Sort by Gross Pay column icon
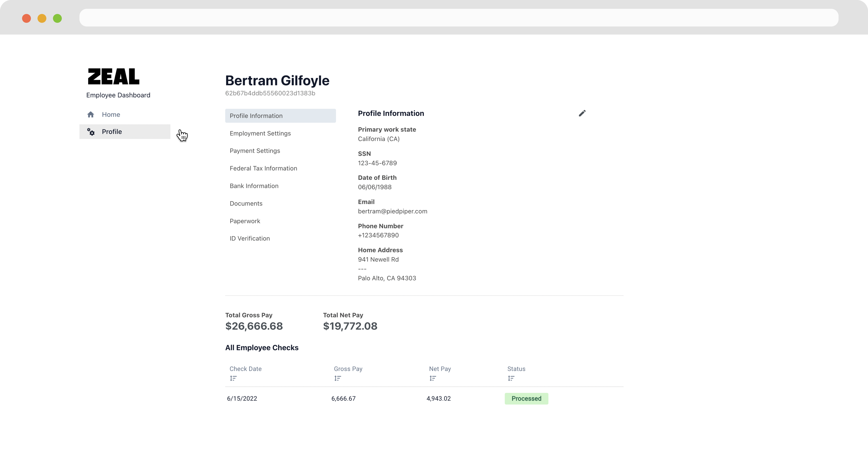The height and width of the screenshot is (476, 868). click(x=338, y=378)
